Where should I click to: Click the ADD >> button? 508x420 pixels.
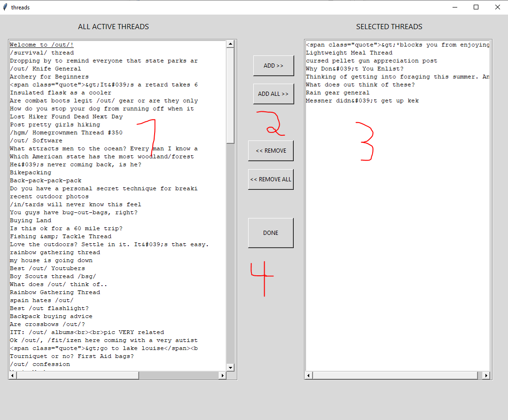point(273,66)
